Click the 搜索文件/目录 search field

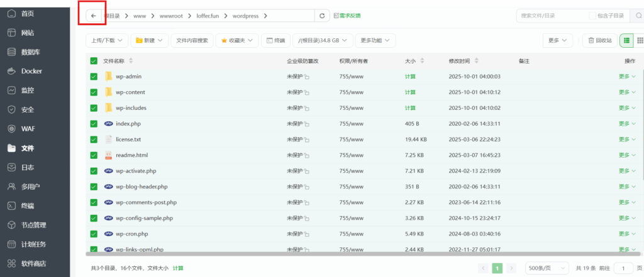552,16
